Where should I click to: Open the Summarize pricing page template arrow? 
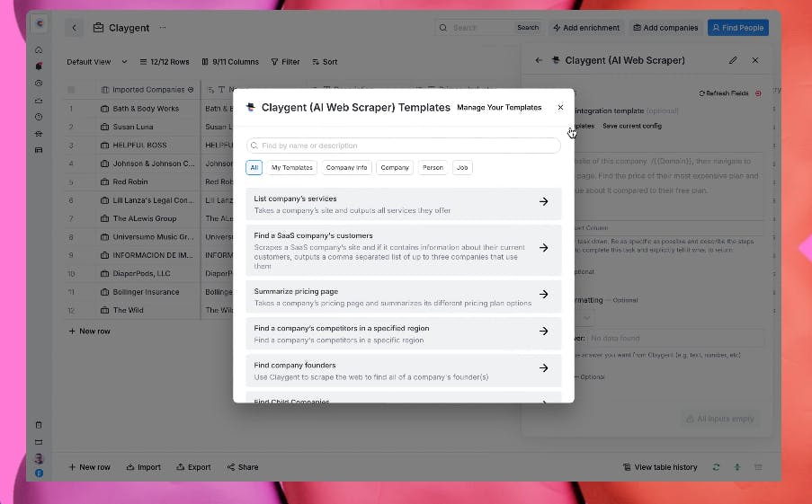[543, 294]
